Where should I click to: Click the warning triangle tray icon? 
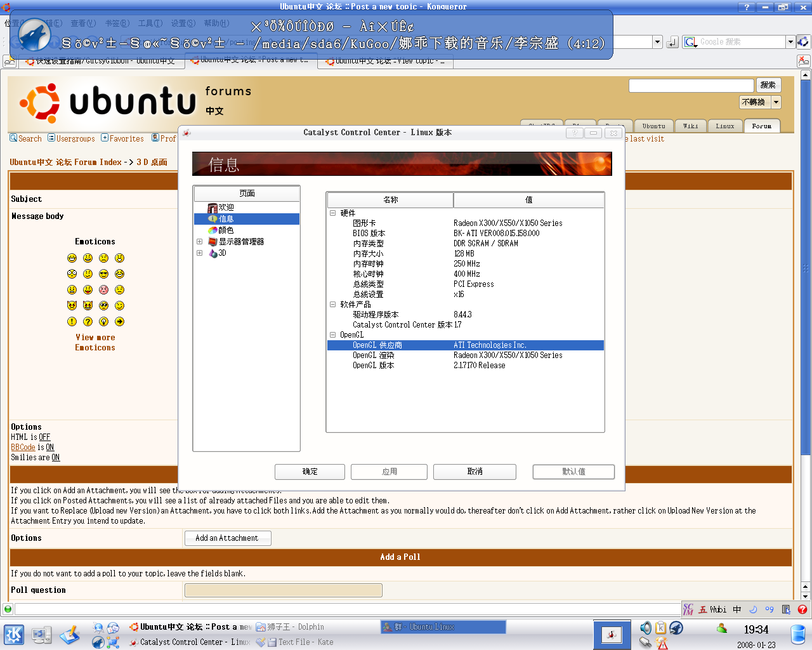point(662,643)
